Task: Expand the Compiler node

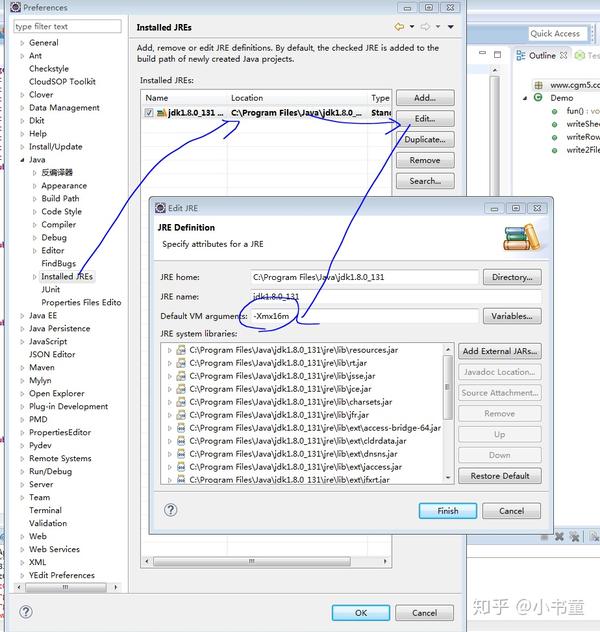Action: [35, 225]
